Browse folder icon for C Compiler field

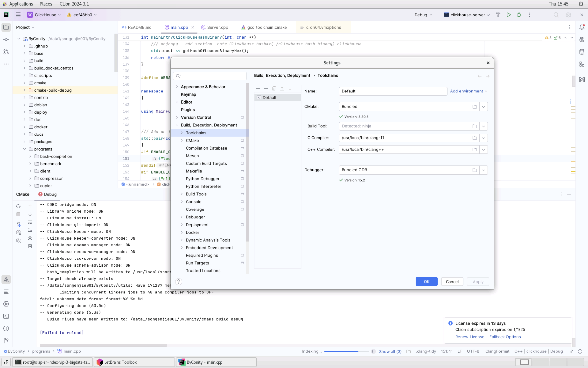[474, 138]
